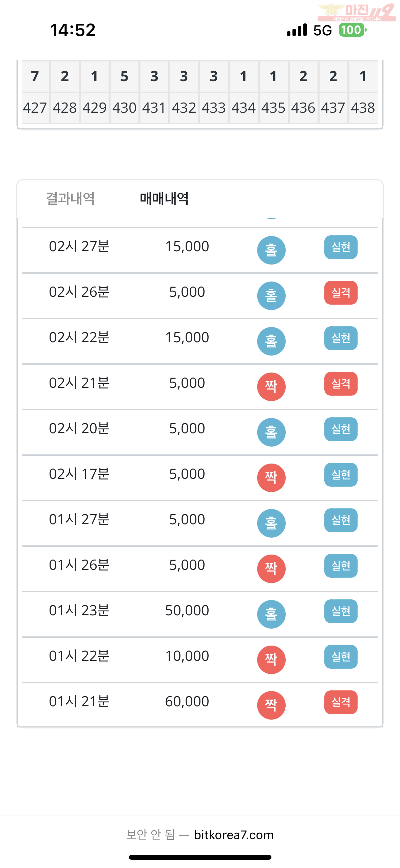Viewport: 400px width, 868px height.
Task: Tap the 홀 badge in the 02시 20분 row
Action: click(x=271, y=432)
